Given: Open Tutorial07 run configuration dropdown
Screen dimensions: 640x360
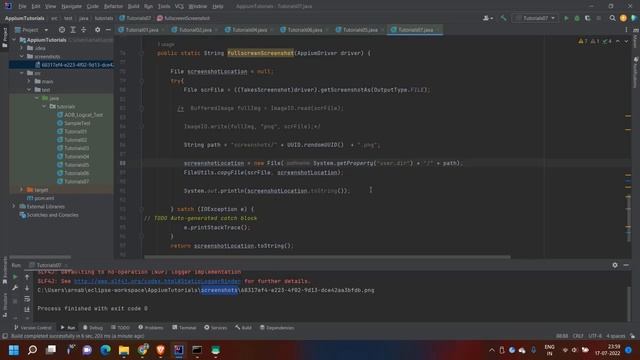Looking at the screenshot, I should [x=535, y=18].
